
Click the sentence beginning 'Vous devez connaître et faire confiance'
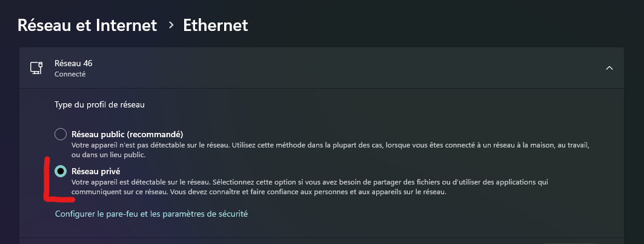click(x=308, y=192)
